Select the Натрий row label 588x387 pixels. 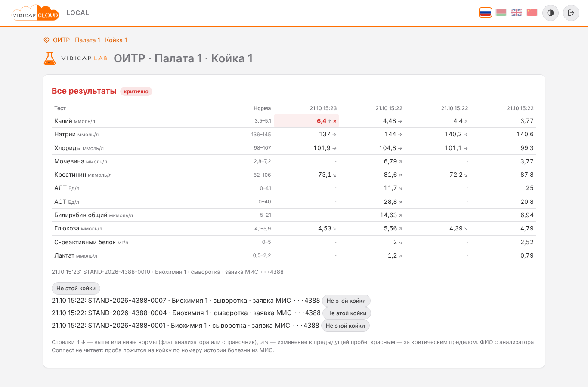(65, 134)
